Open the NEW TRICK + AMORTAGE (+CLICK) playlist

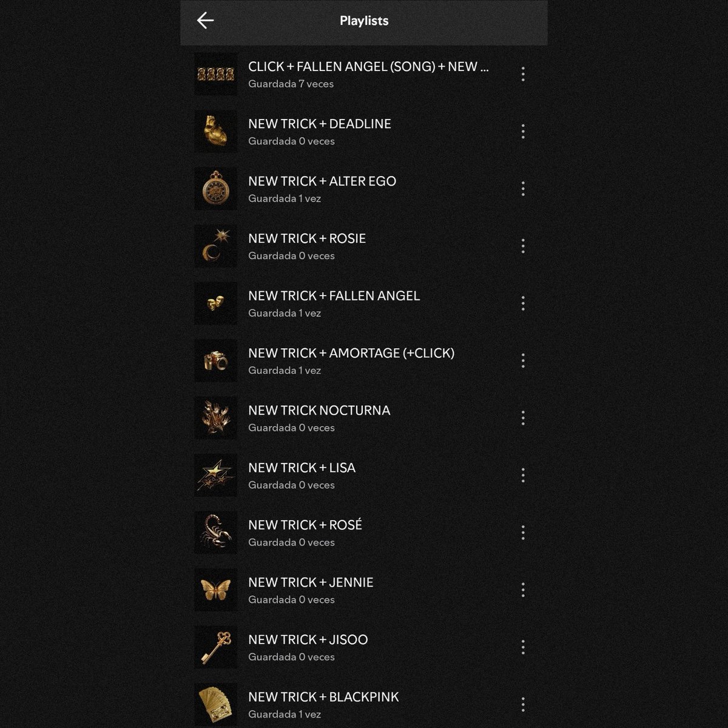(364, 360)
